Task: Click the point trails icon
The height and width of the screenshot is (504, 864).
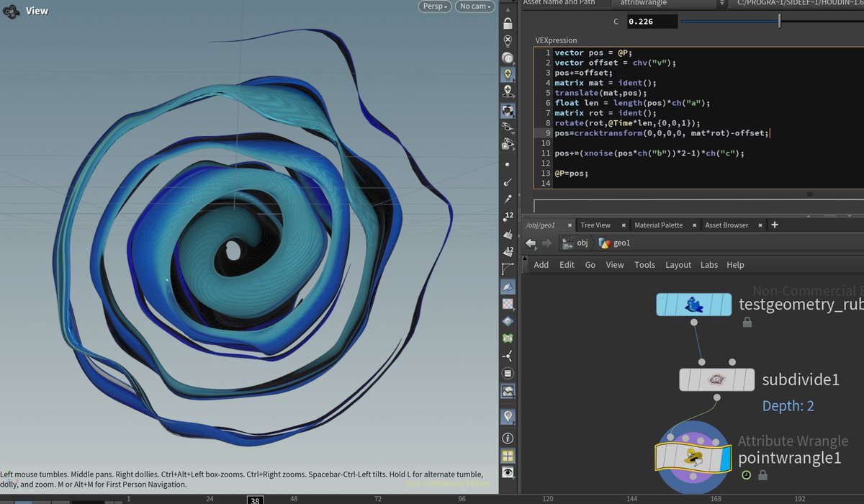Action: pyautogui.click(x=508, y=199)
